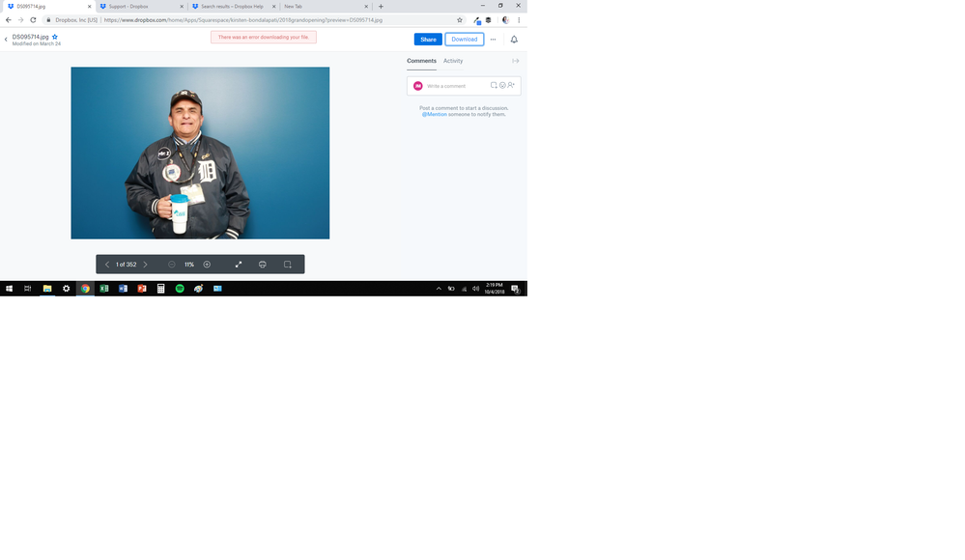Click the 1 of 352 page counter

click(x=127, y=265)
